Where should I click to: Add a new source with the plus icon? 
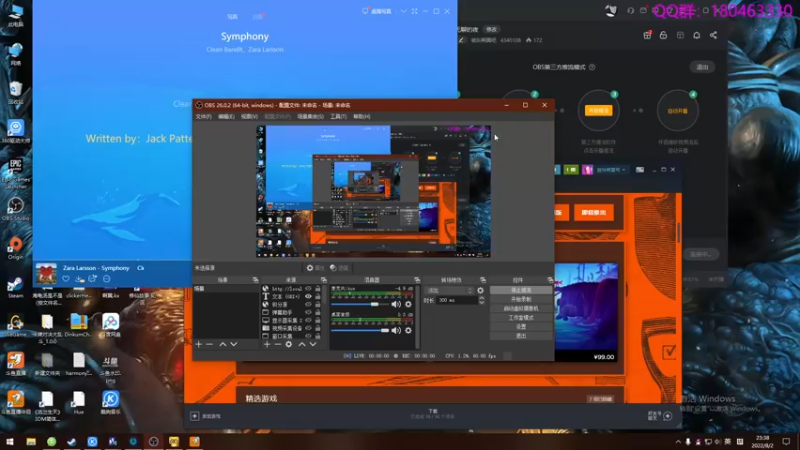tap(267, 344)
